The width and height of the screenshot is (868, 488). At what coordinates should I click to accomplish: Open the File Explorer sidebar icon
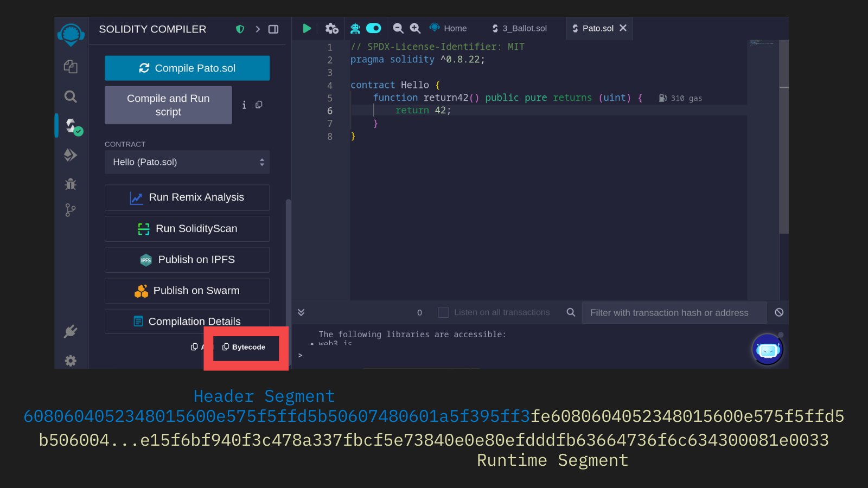71,67
